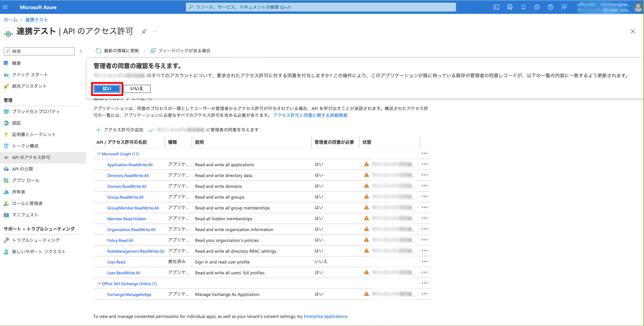Click inside the sidebar 検索 search field
The image size is (644, 326).
(x=39, y=51)
